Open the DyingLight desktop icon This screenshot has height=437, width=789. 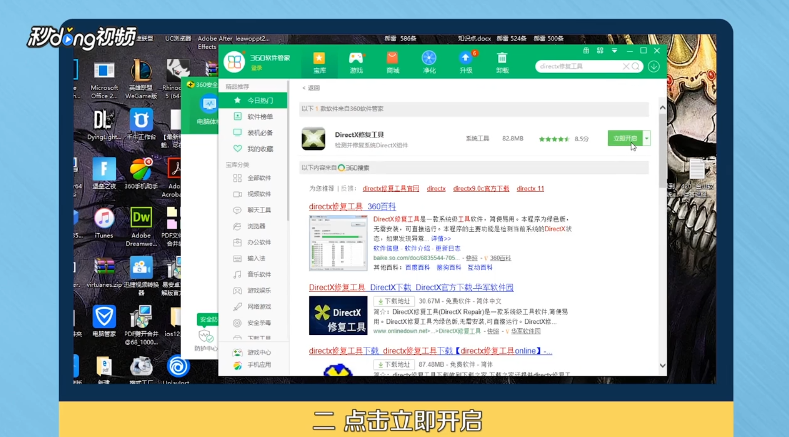click(104, 125)
